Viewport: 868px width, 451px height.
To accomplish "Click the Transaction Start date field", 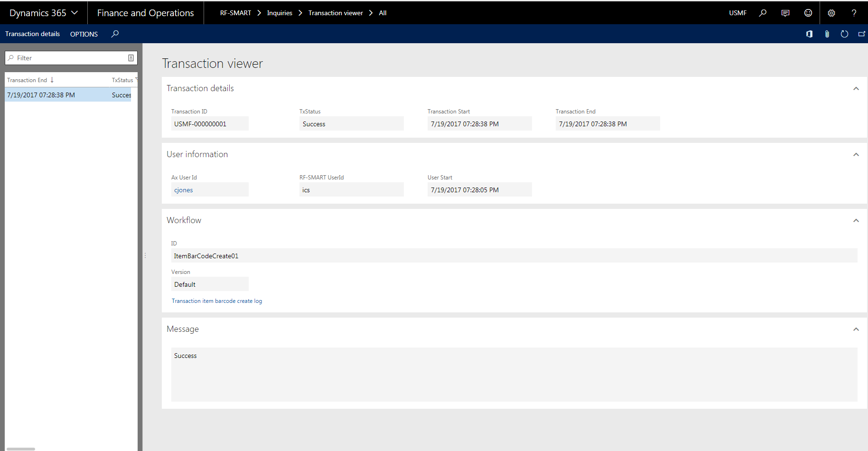I will pos(480,123).
